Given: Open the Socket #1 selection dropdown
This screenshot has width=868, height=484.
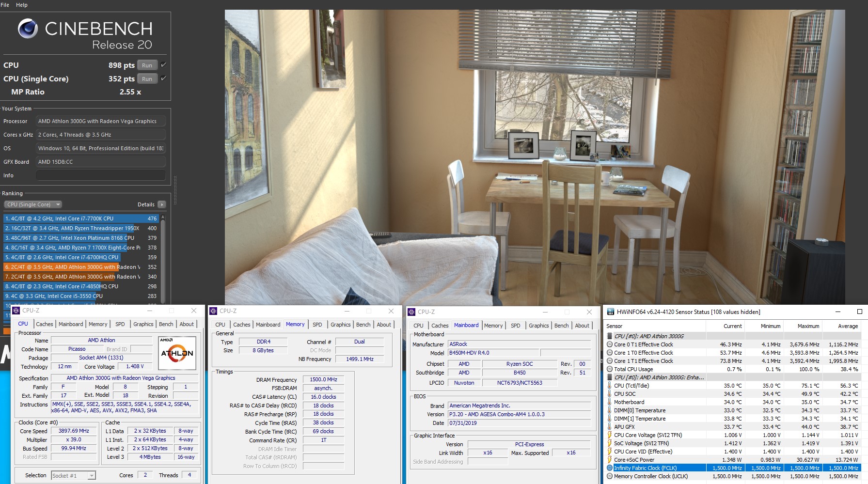Looking at the screenshot, I should 74,476.
